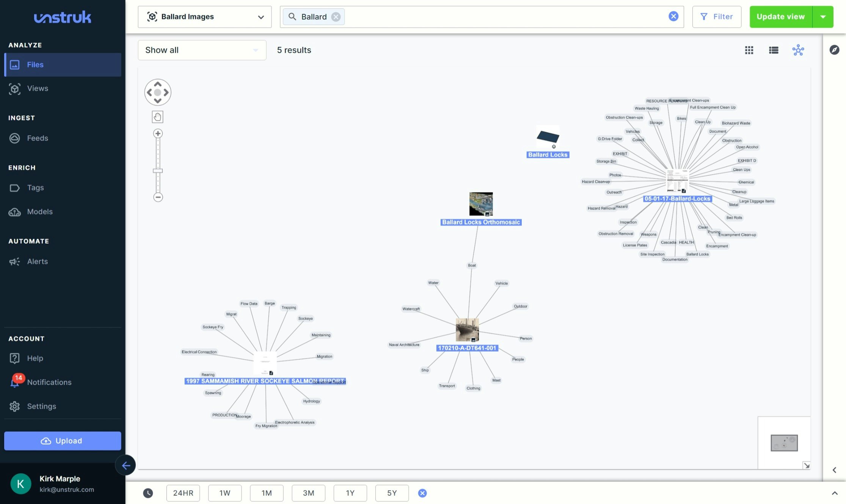Expand the timeline panel chevron
The width and height of the screenshot is (846, 504).
(835, 493)
